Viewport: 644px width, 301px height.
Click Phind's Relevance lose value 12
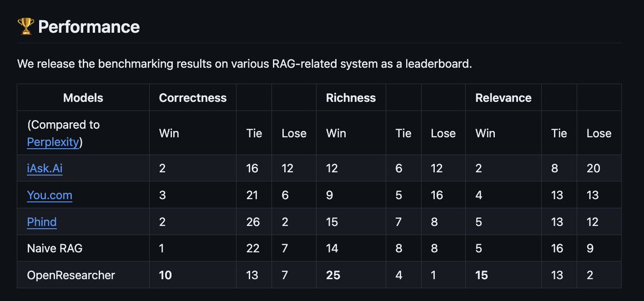click(592, 222)
